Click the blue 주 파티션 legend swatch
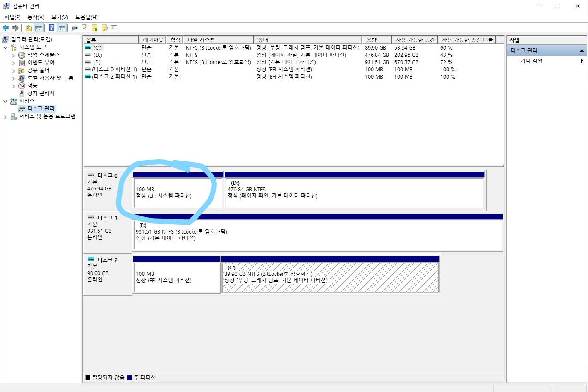The height and width of the screenshot is (392, 588). click(x=129, y=378)
